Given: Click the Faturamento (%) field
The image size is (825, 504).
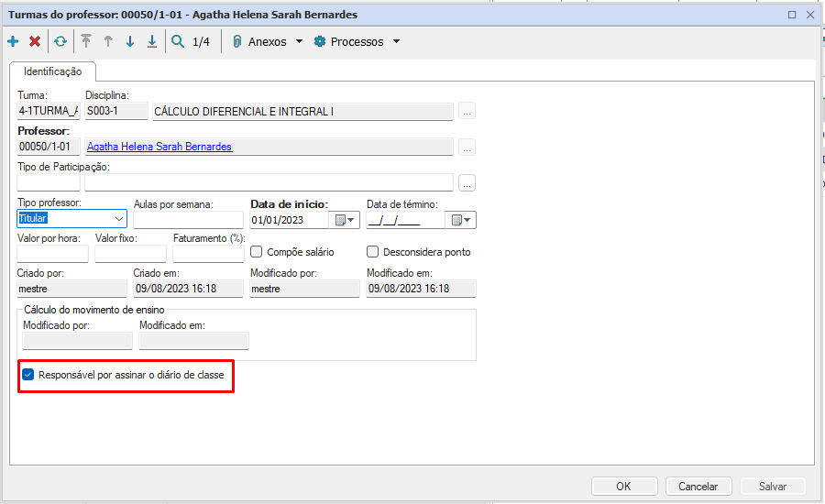Looking at the screenshot, I should (208, 254).
